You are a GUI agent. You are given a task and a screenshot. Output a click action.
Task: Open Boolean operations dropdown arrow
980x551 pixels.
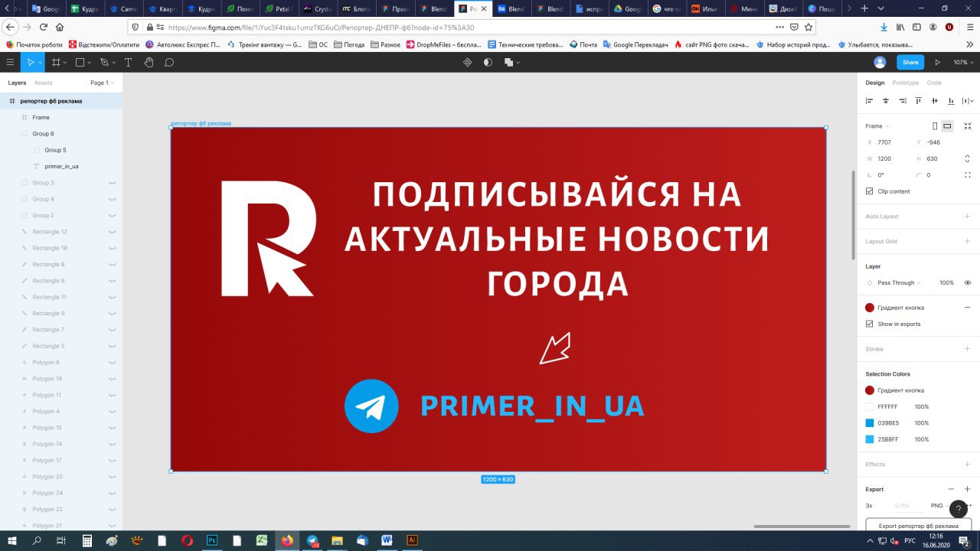[x=518, y=63]
